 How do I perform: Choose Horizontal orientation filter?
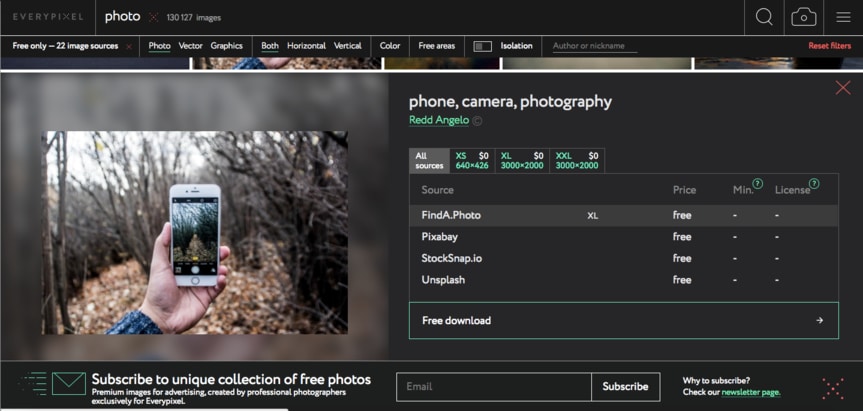coord(306,46)
